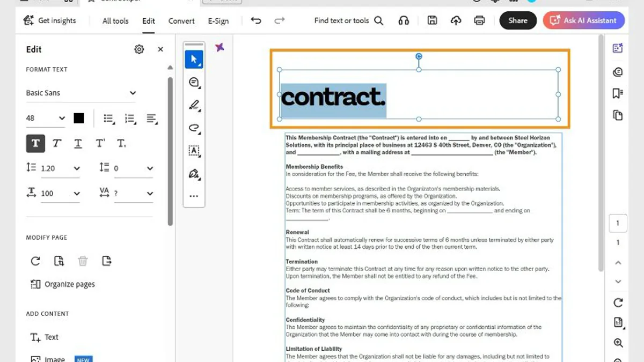The width and height of the screenshot is (644, 362).
Task: Print the document using printer icon
Action: point(479,21)
